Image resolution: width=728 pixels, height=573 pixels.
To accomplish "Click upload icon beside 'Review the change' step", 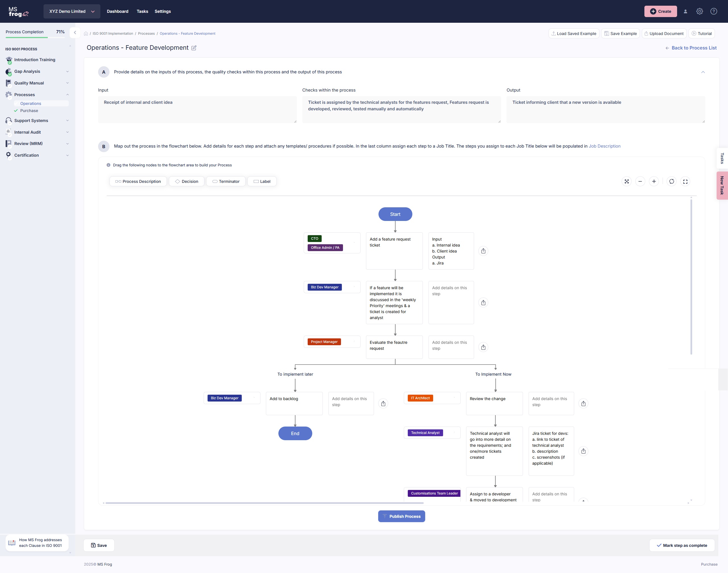I will 584,404.
